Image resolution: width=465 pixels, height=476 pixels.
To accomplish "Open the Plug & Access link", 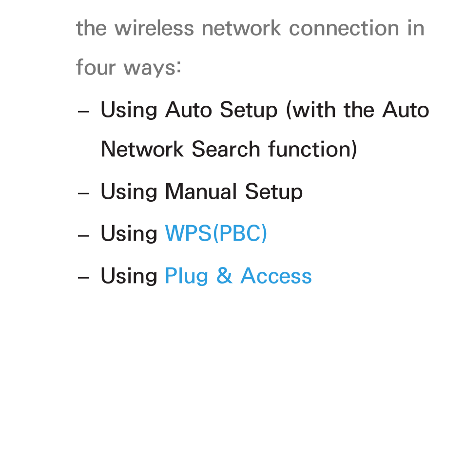I will click(x=238, y=276).
